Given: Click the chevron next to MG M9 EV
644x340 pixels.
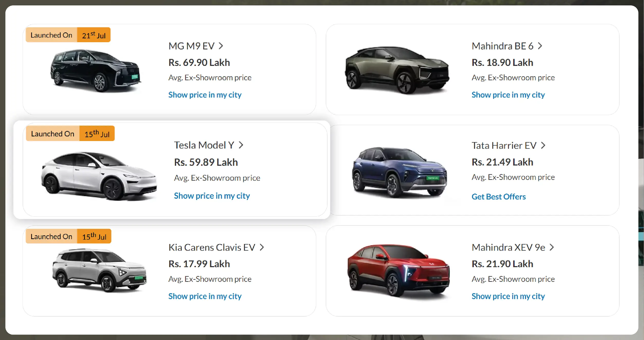Looking at the screenshot, I should pyautogui.click(x=221, y=46).
